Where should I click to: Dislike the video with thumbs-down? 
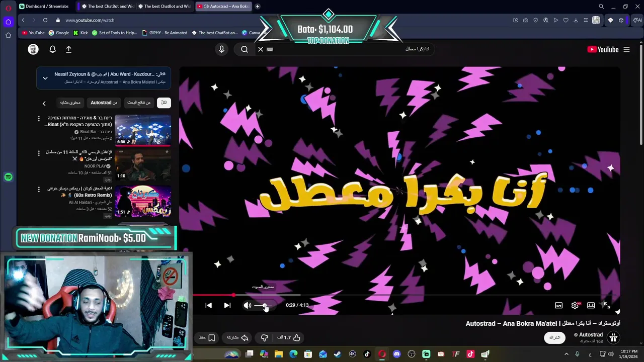tap(264, 338)
